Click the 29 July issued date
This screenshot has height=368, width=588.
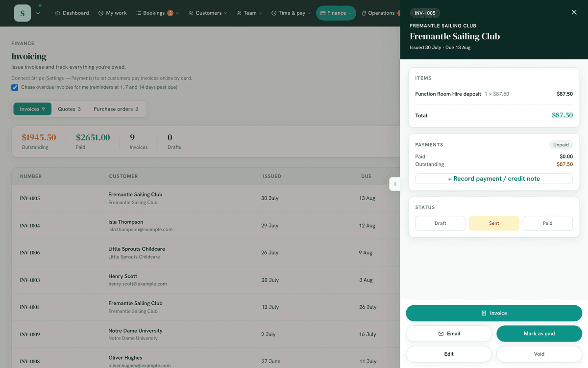click(270, 226)
